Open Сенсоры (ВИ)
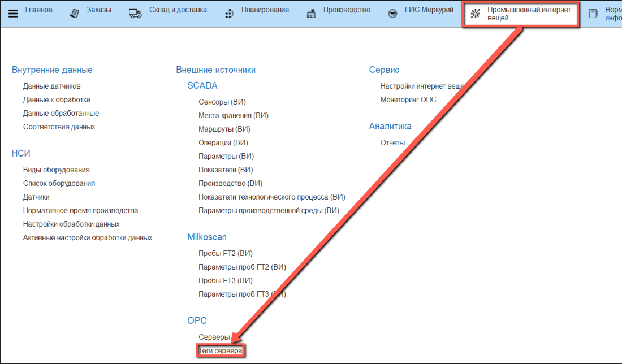 (x=222, y=102)
